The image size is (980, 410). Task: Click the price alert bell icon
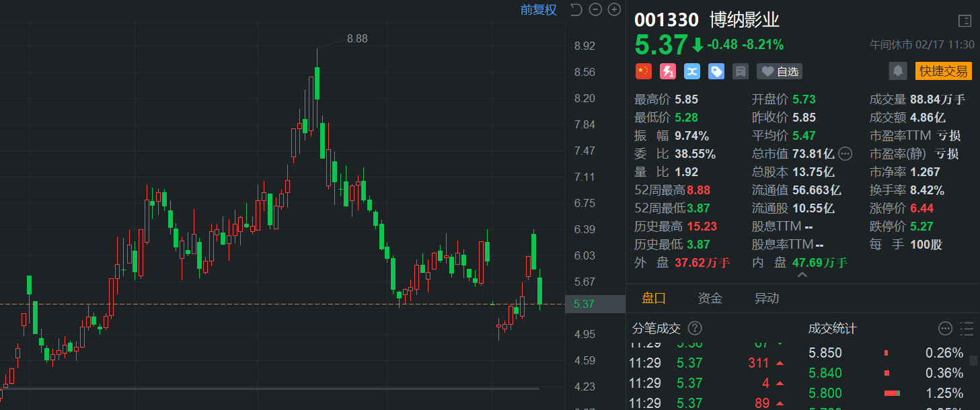click(897, 71)
